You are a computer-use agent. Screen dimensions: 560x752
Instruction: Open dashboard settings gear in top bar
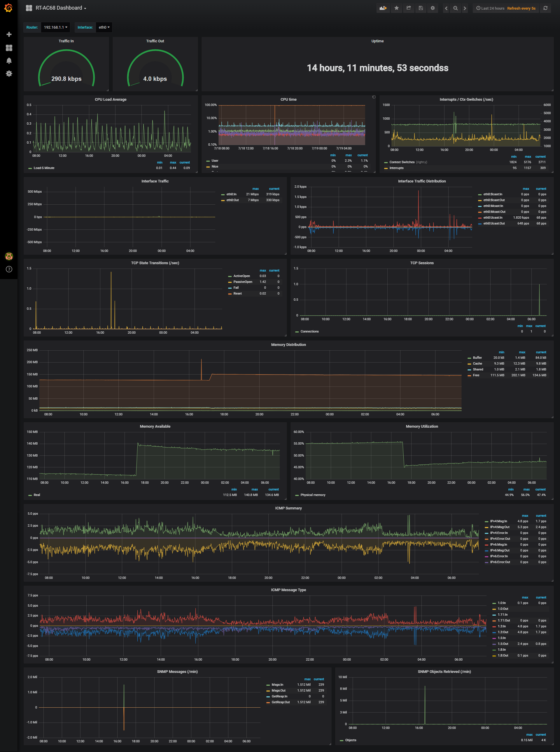pyautogui.click(x=433, y=8)
